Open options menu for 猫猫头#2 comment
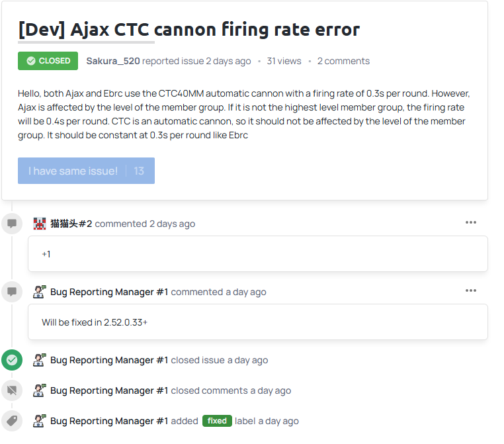504x444 pixels. click(471, 222)
